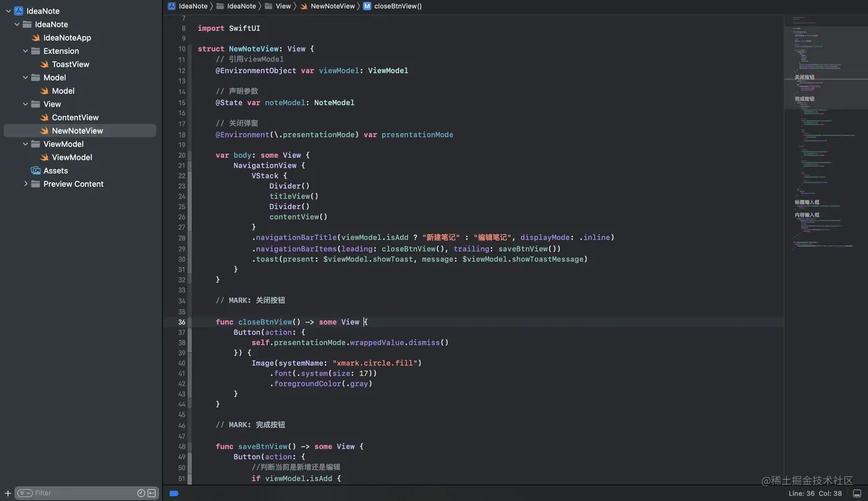This screenshot has width=868, height=501.
Task: Open IdeaNoteApp swift file
Action: (x=67, y=38)
